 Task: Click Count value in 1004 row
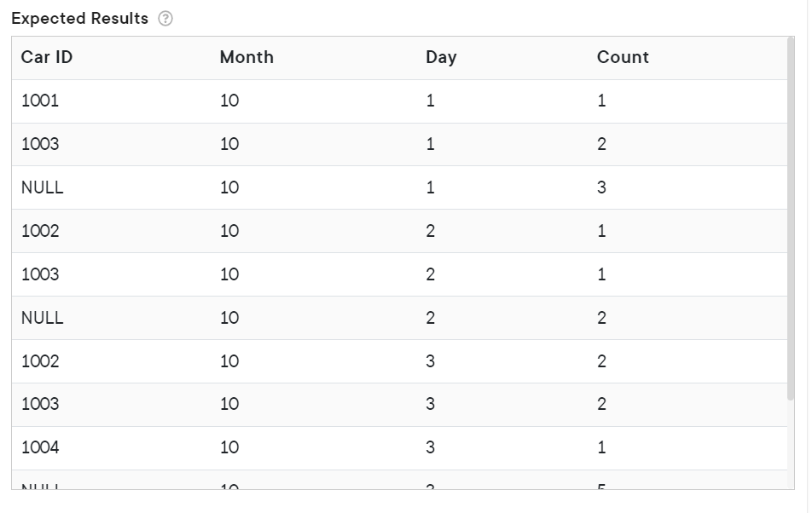pyautogui.click(x=601, y=447)
